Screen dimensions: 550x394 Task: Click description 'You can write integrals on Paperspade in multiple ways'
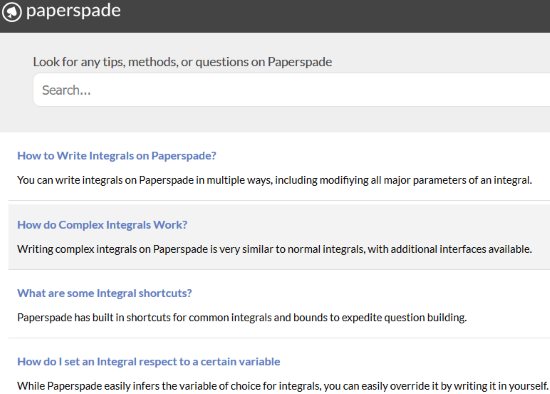tap(274, 180)
